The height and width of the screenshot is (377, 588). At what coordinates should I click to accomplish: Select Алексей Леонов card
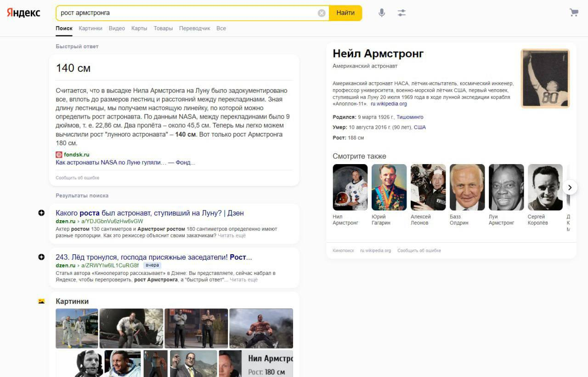[428, 194]
